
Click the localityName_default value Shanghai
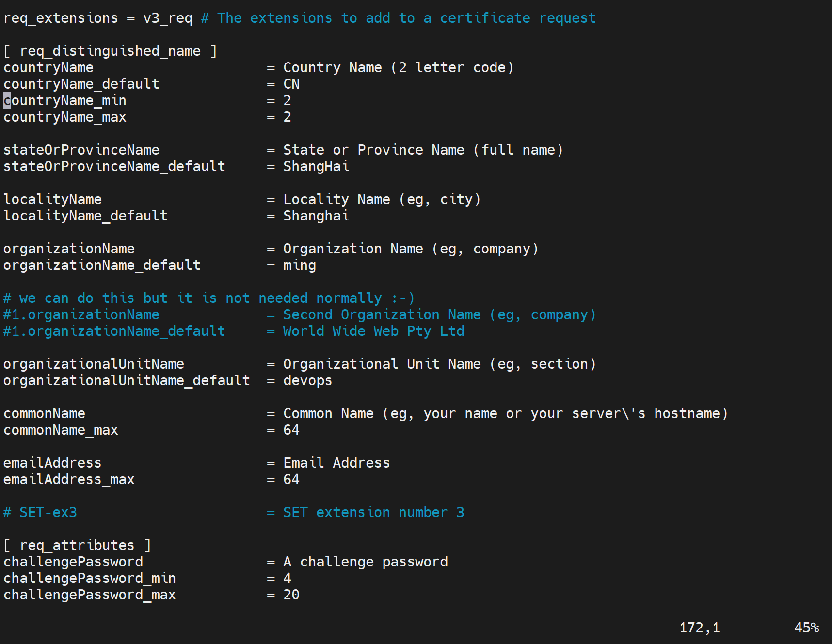pyautogui.click(x=316, y=216)
